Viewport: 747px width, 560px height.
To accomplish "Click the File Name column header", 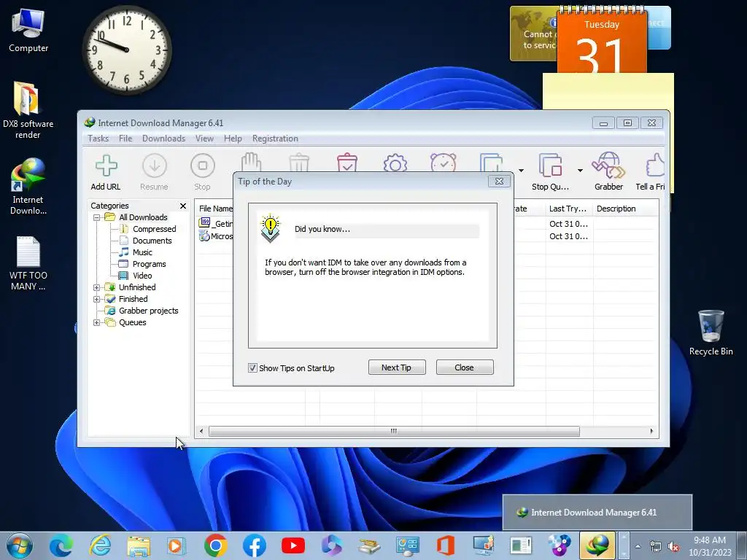I will tap(215, 209).
